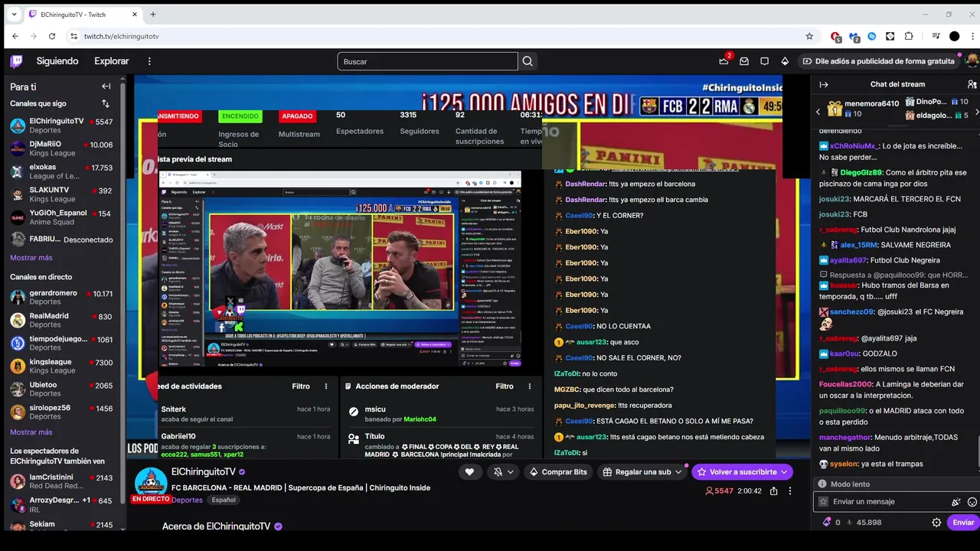Open the user avatar menu
This screenshot has height=551, width=980.
click(972, 61)
